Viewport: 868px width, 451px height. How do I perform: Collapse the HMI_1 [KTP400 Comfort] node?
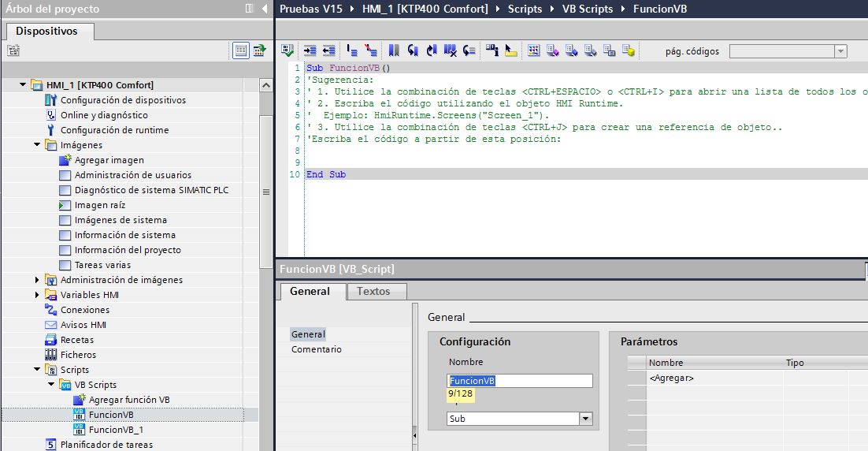click(x=23, y=85)
